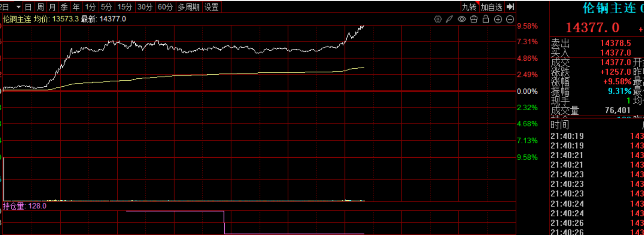644x235 pixels.
Task: Open the chart settings gear icon
Action: pos(438,19)
